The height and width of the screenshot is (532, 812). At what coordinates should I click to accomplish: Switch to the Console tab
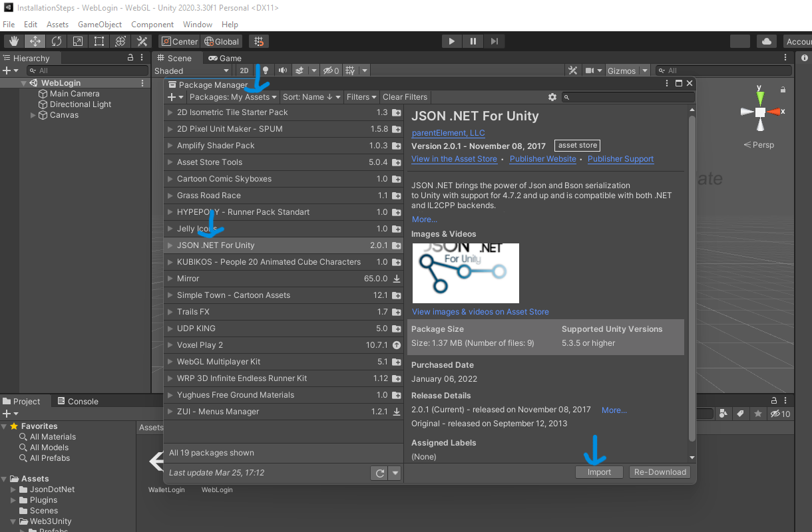point(78,401)
